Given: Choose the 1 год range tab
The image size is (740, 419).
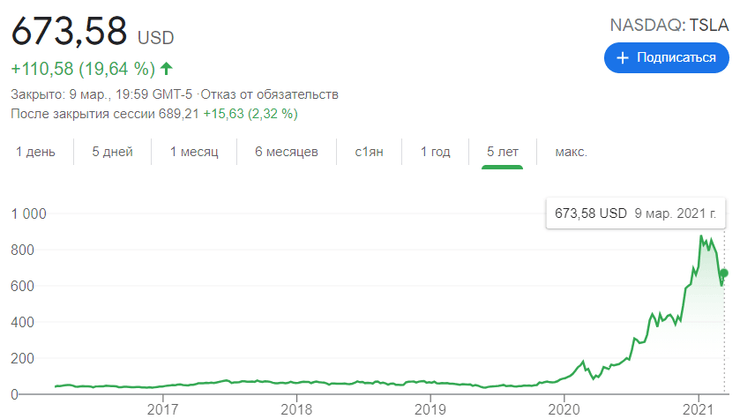Looking at the screenshot, I should pos(435,152).
